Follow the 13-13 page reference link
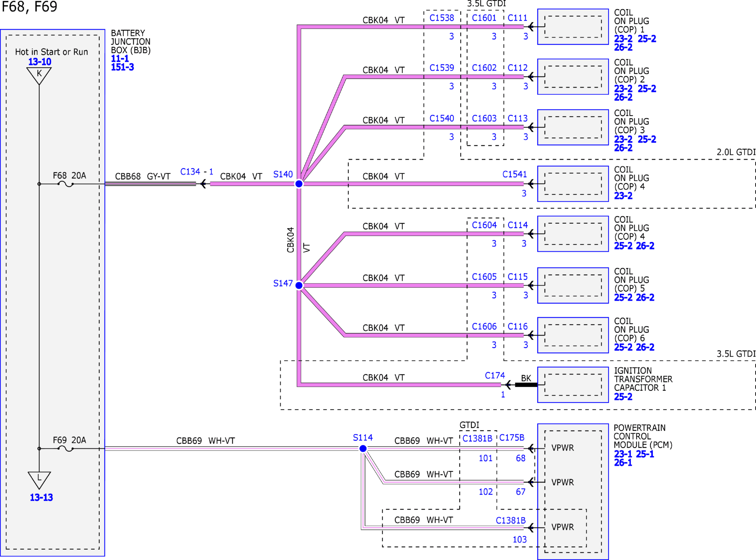Image resolution: width=756 pixels, height=560 pixels. [x=41, y=497]
